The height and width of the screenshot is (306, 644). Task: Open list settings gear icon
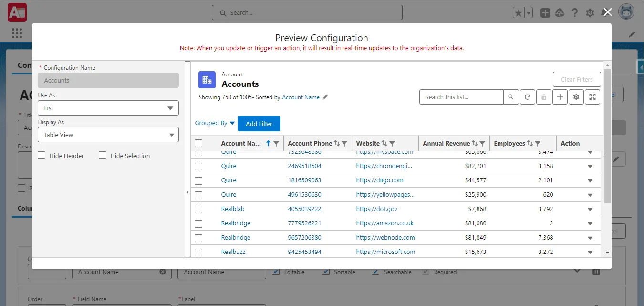(576, 96)
